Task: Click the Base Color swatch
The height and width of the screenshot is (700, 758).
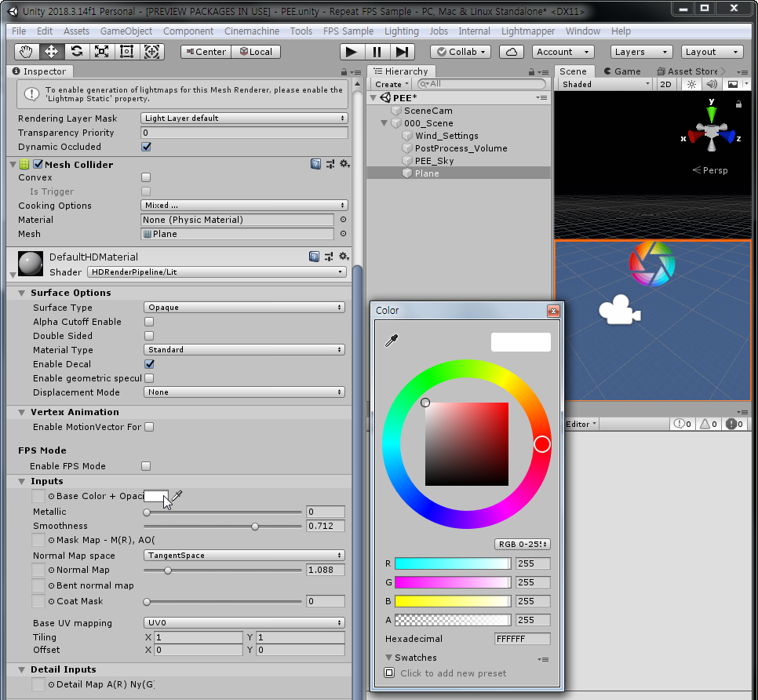Action: (156, 496)
